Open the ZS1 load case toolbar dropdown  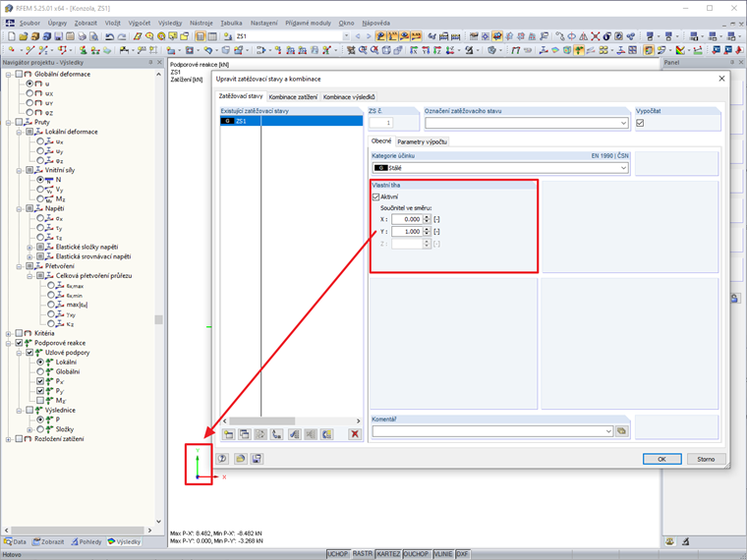tap(346, 36)
